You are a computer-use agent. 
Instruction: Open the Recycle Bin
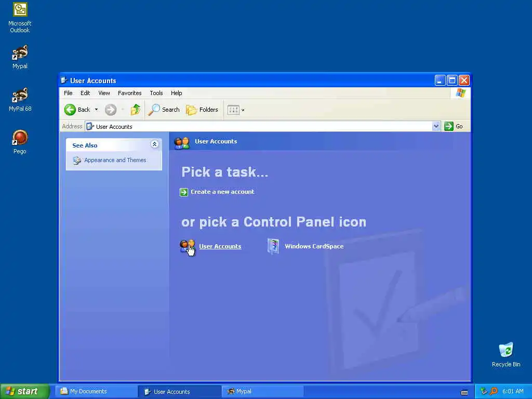pos(506,354)
